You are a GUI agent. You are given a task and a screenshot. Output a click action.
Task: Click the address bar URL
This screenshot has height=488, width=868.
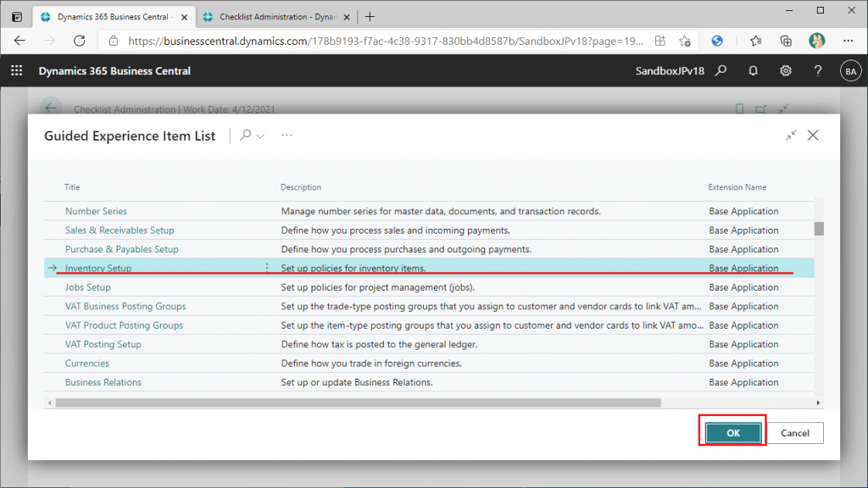[386, 41]
